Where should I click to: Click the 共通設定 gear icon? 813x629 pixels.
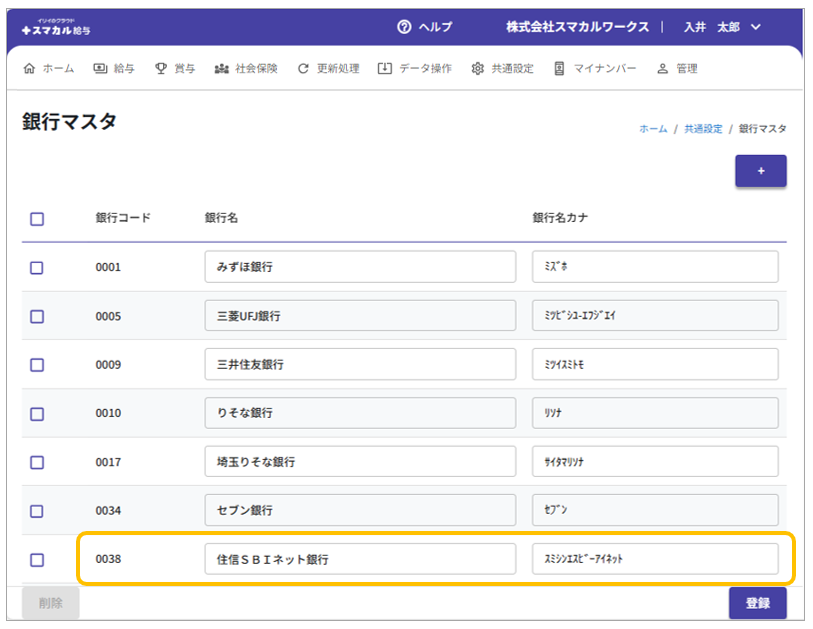click(478, 69)
